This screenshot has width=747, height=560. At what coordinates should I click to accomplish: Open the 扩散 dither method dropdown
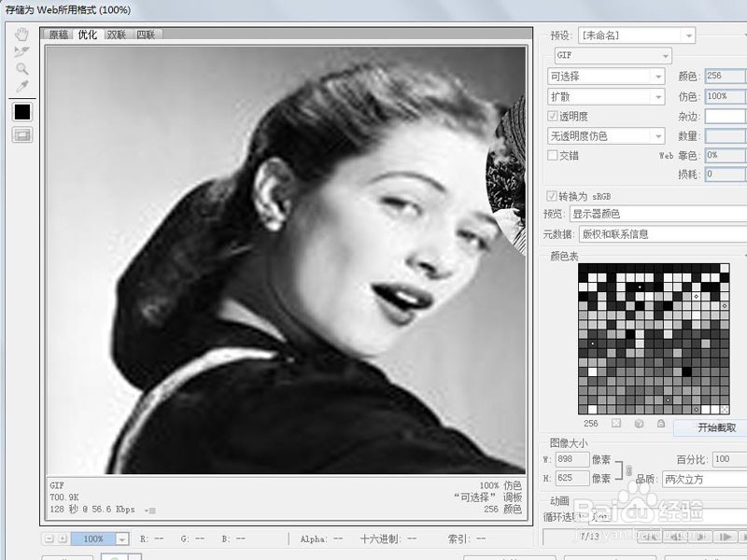[x=606, y=97]
